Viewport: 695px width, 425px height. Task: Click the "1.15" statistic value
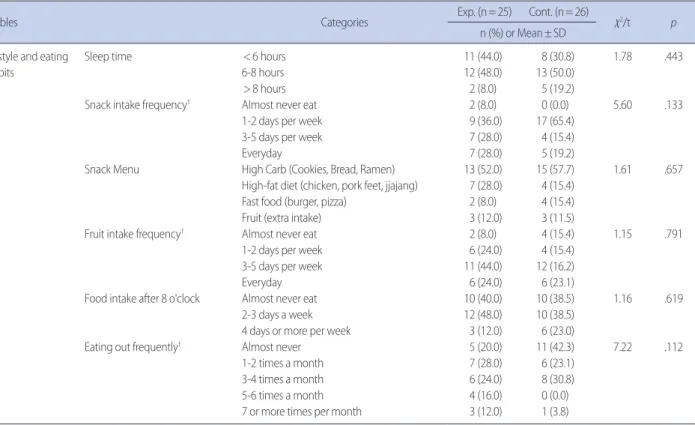click(623, 234)
